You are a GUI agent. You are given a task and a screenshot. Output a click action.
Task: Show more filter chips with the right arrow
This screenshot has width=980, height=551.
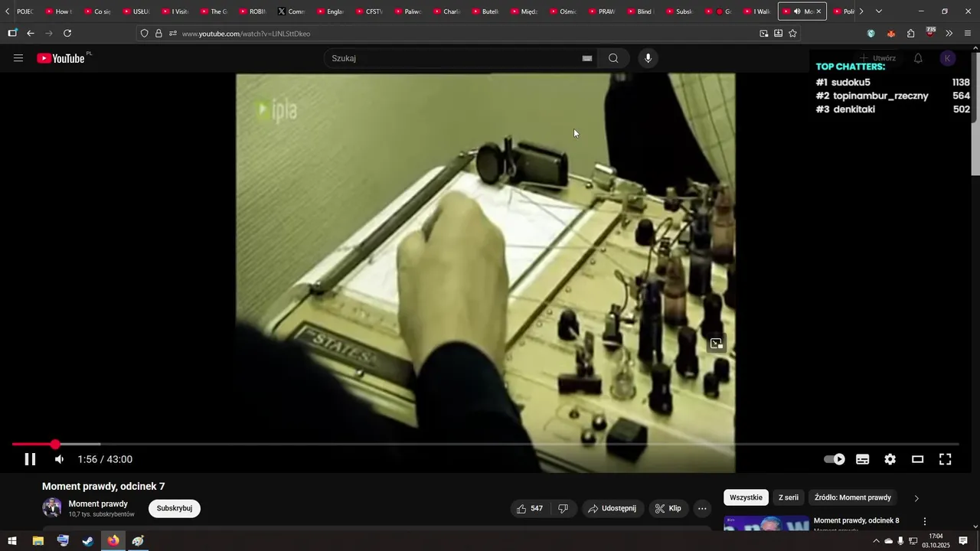[x=916, y=498]
